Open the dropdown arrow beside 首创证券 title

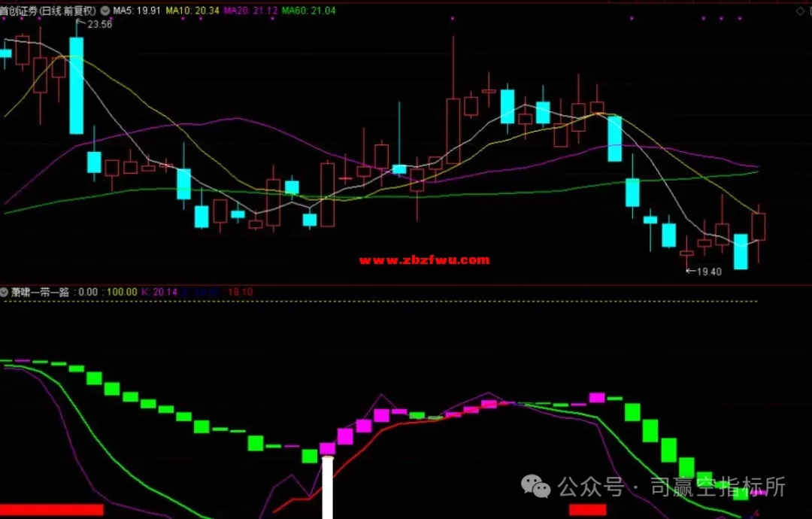(x=105, y=11)
